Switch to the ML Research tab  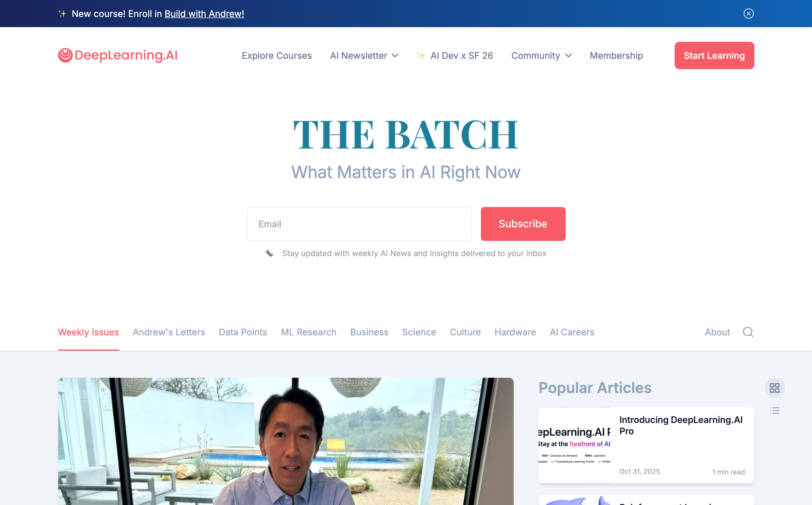click(x=309, y=332)
